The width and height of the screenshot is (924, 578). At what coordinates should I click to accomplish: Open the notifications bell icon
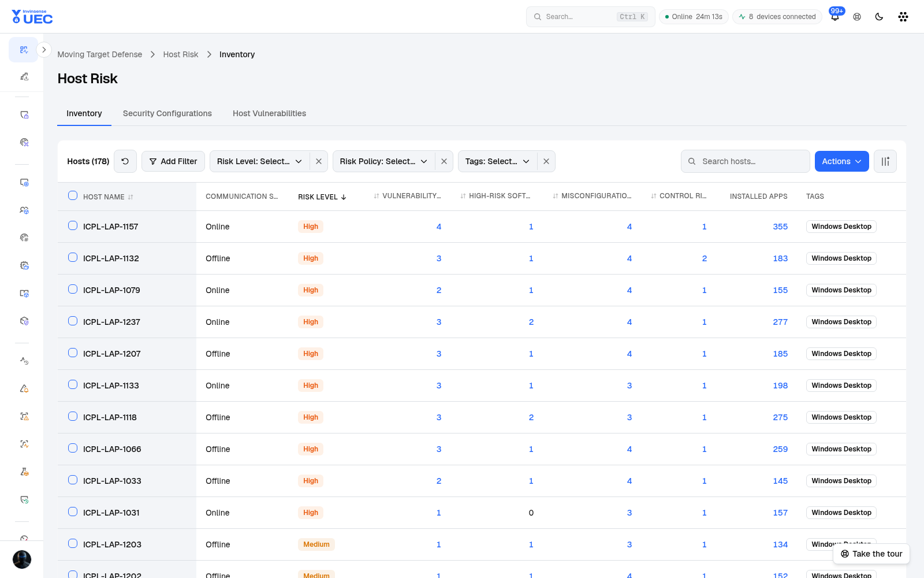[x=835, y=17]
